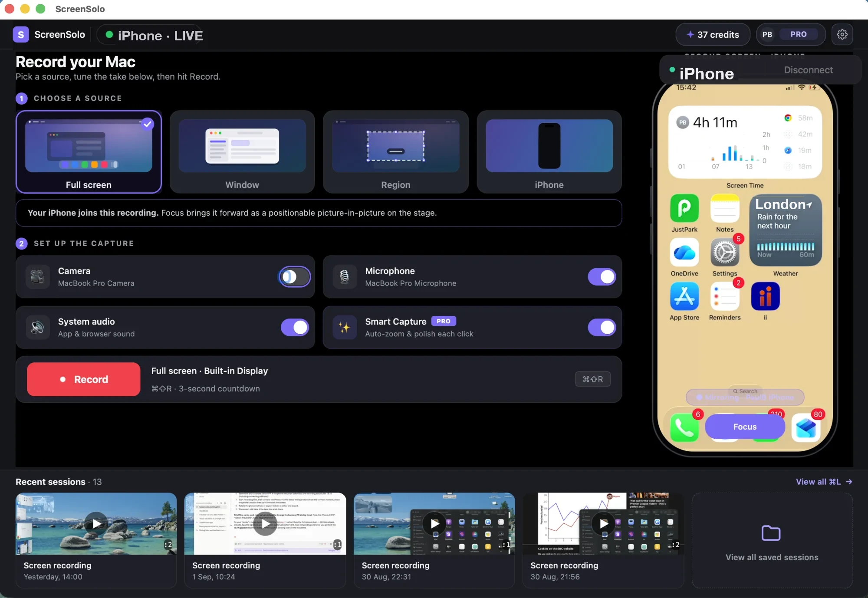Open Notes app on mirrored iPhone
Viewport: 868px width, 598px height.
725,208
